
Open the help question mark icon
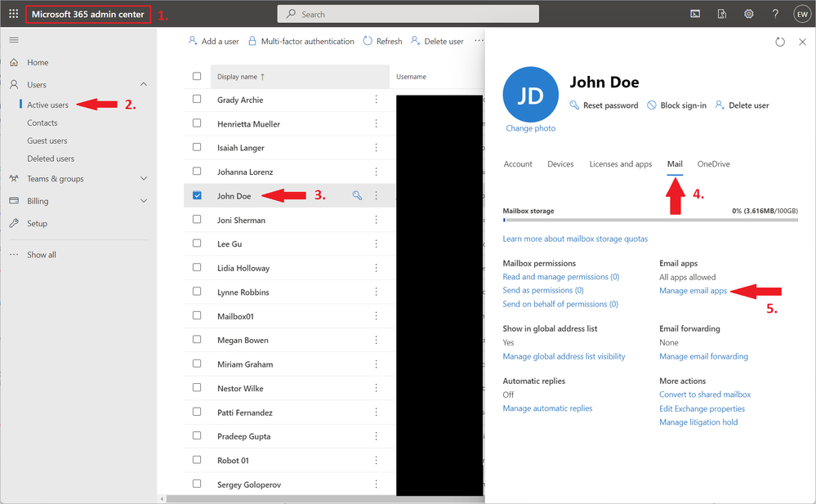[x=775, y=14]
